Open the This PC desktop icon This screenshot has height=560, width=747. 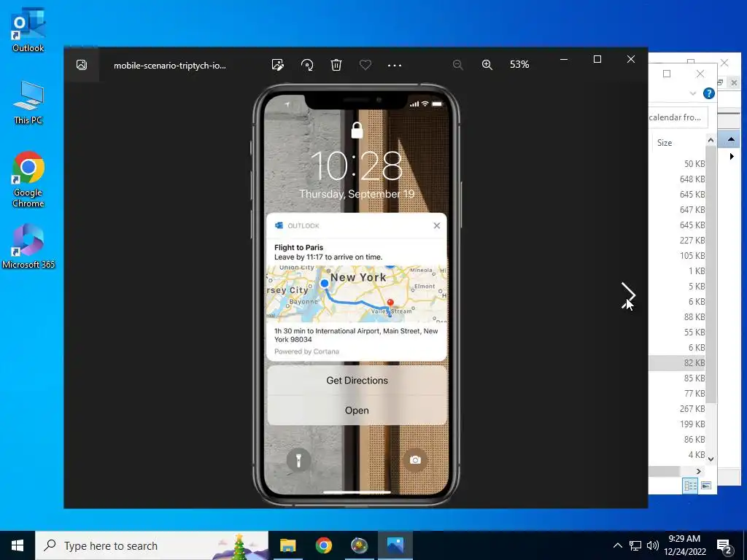[28, 102]
